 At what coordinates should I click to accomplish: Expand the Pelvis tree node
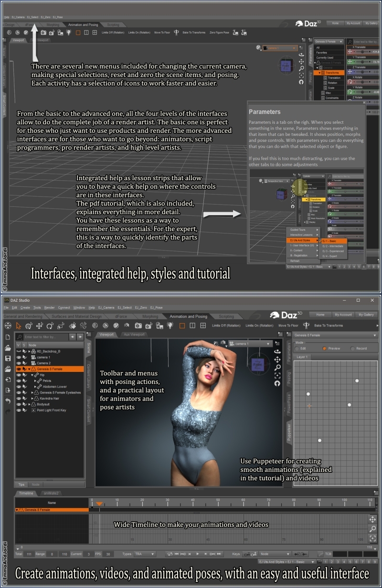tap(35, 381)
